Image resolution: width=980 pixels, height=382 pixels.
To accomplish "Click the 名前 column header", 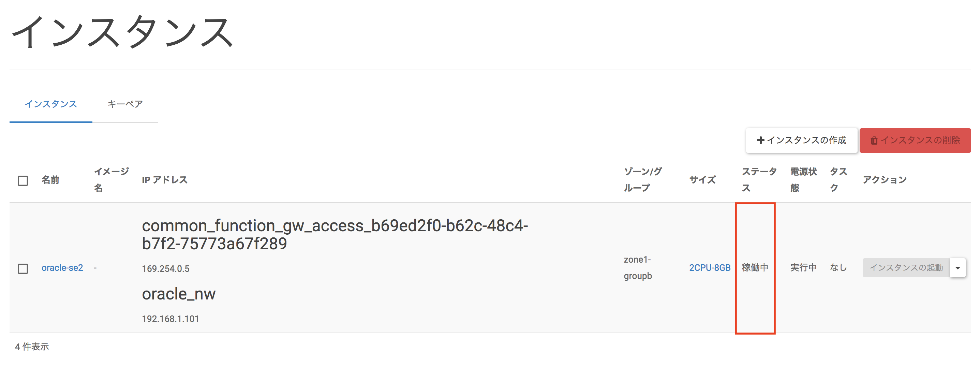I will [50, 180].
